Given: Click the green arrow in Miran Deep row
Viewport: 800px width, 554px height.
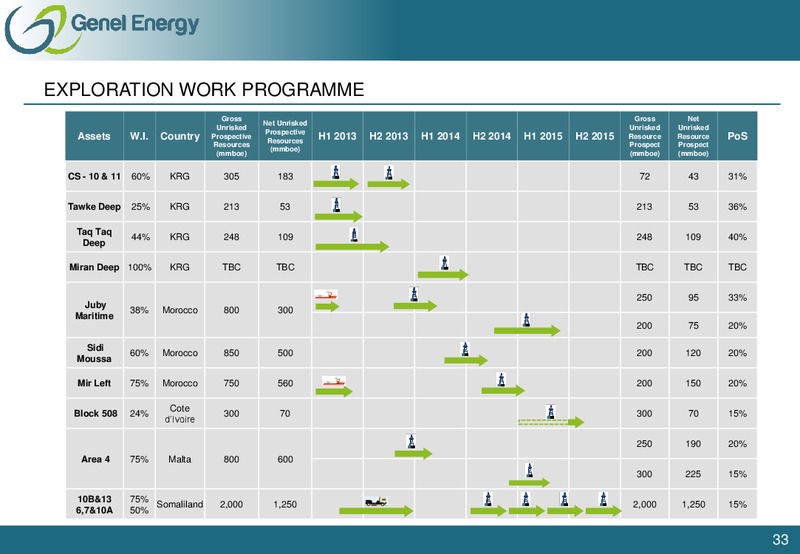Looking at the screenshot, I should 443,274.
